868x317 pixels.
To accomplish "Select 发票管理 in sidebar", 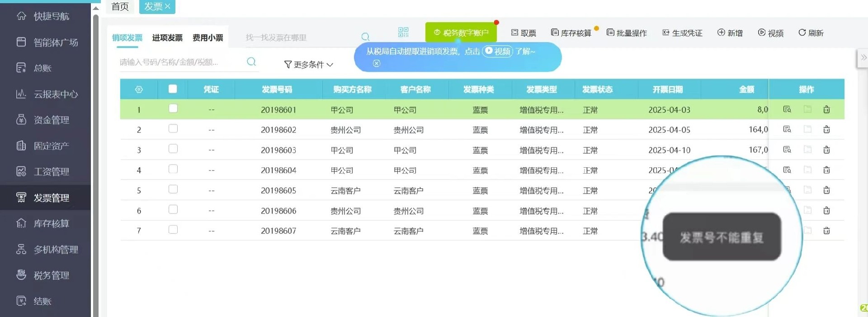I will (45, 198).
